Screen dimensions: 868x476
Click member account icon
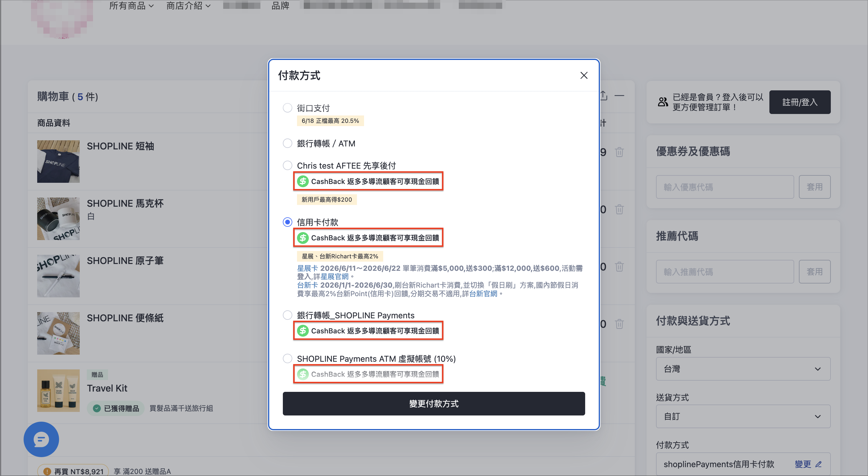click(x=663, y=102)
